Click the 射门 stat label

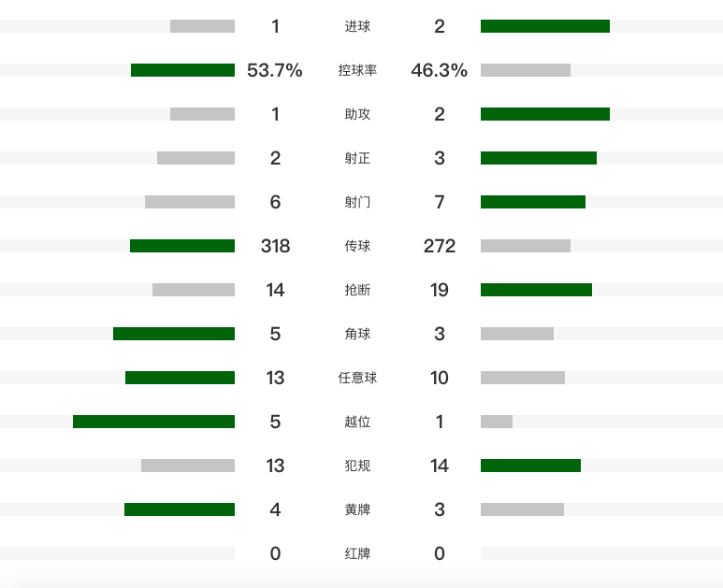357,202
